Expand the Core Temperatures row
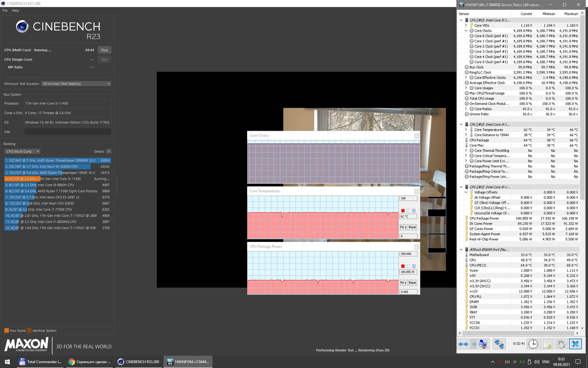 click(466, 130)
